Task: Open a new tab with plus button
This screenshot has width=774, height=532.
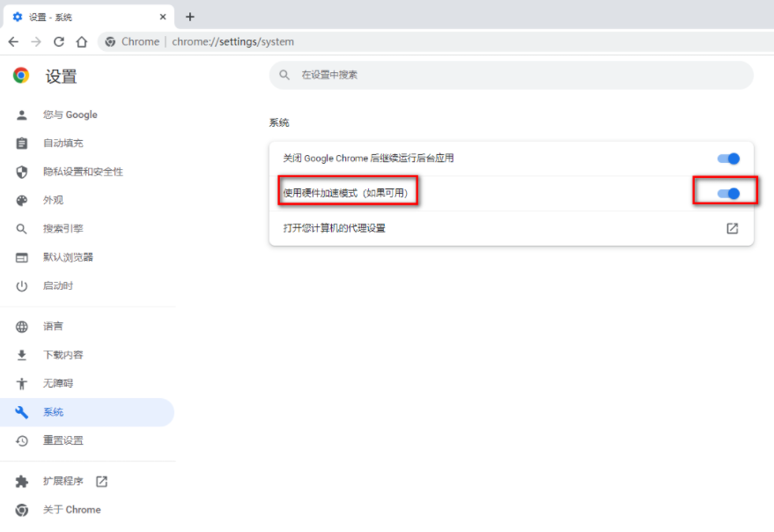Action: (x=190, y=17)
